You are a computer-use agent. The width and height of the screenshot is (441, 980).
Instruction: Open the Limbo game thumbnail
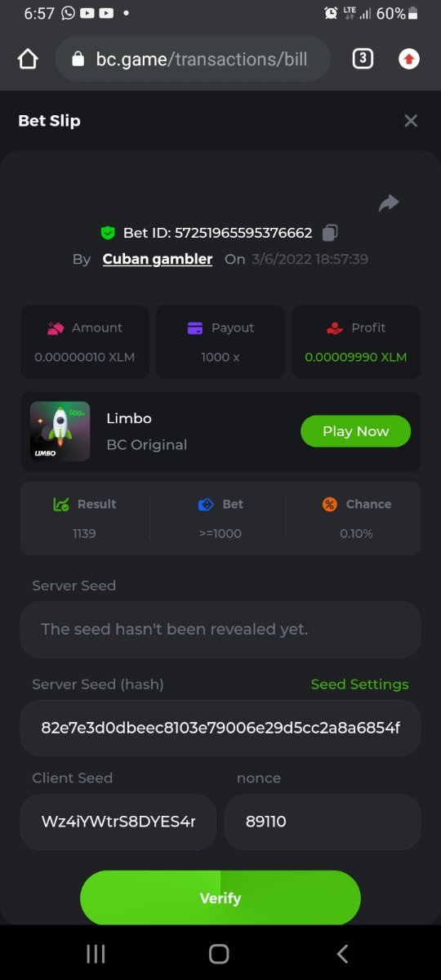click(60, 431)
